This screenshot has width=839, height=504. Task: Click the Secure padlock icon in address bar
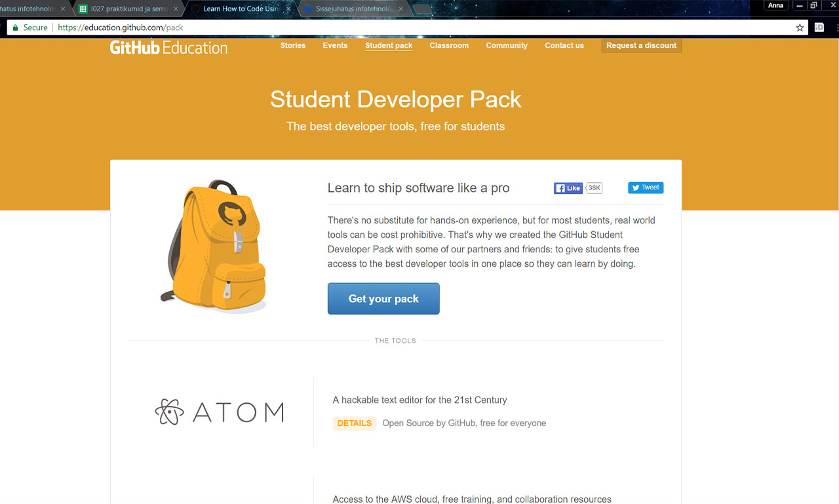click(16, 28)
